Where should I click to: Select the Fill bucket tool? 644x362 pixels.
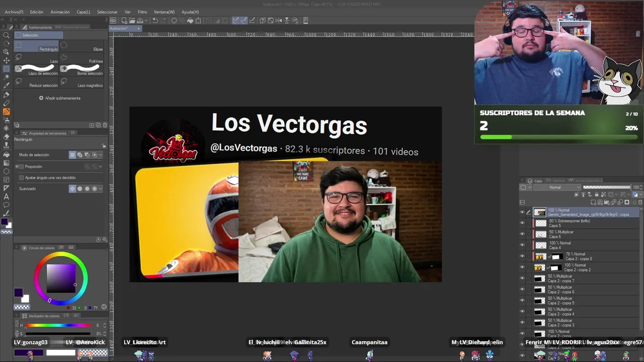click(x=7, y=154)
